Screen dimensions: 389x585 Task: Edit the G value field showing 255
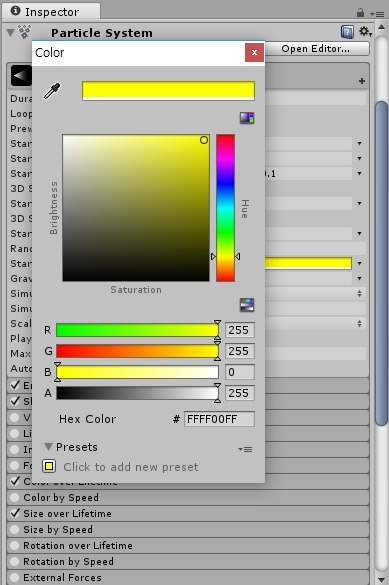(x=240, y=351)
